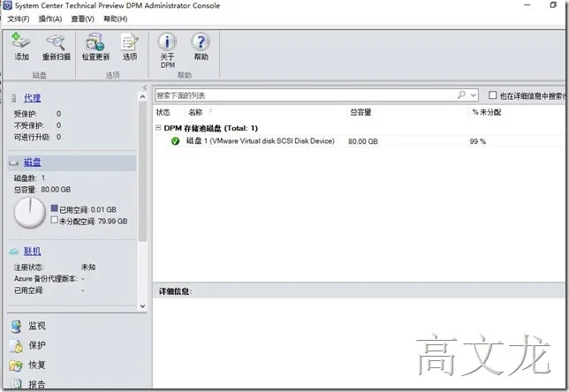Screen dimensions: 569x392
Task: Click the 报告 (Reporting) navigation icon
Action: tap(16, 384)
